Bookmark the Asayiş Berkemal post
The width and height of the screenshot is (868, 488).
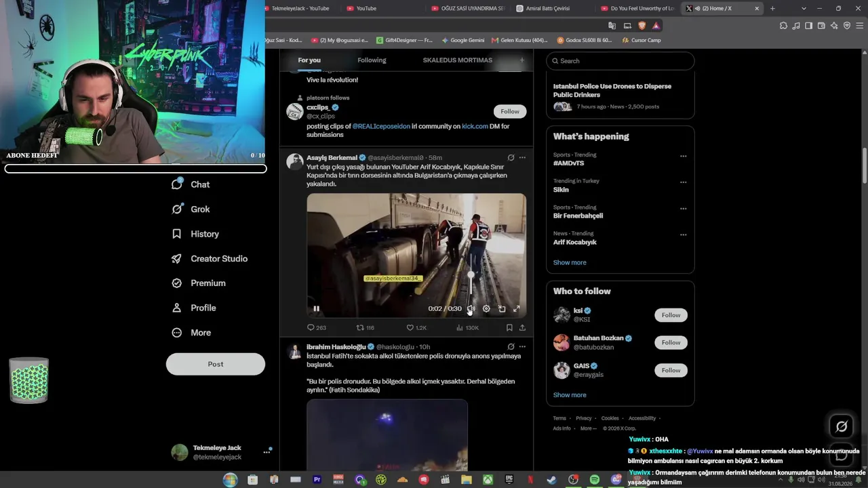(x=509, y=327)
